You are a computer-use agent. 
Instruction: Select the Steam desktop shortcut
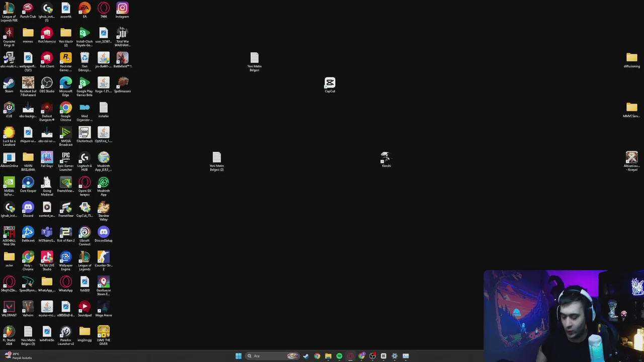coord(9,85)
